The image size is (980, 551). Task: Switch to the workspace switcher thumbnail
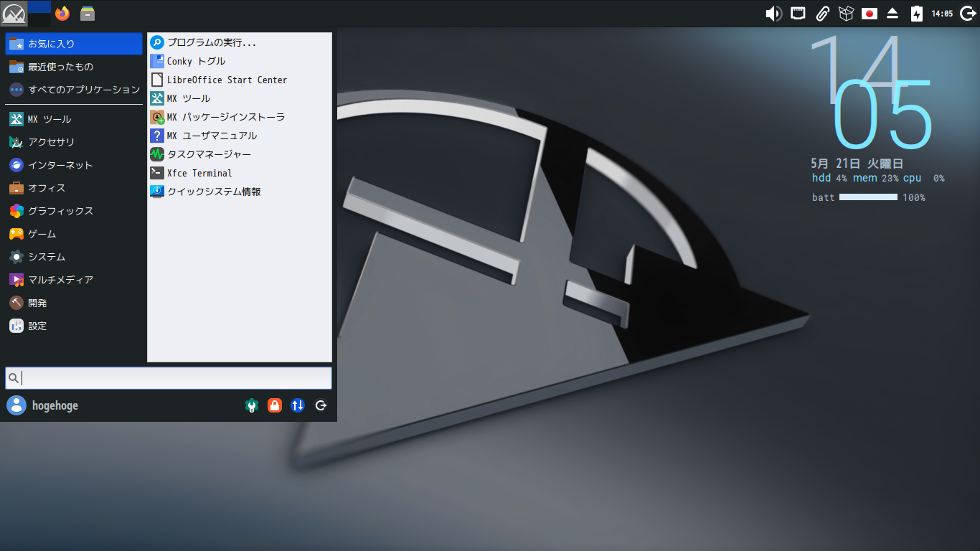[x=39, y=13]
